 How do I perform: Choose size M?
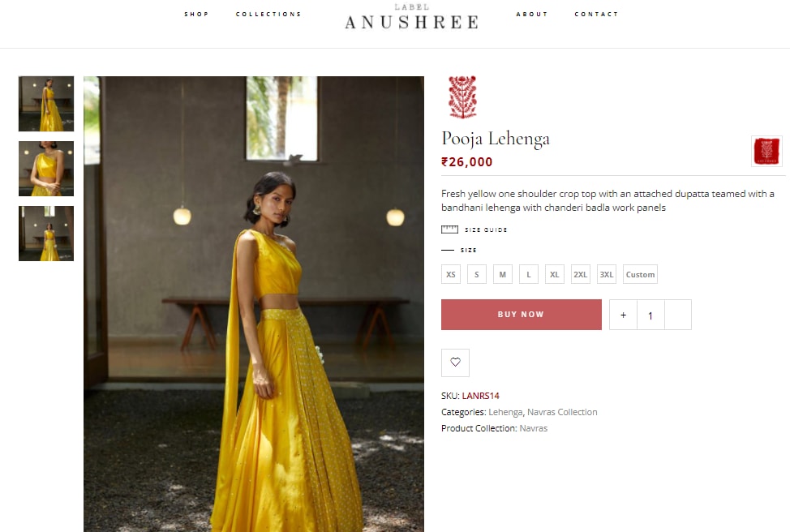coord(502,274)
